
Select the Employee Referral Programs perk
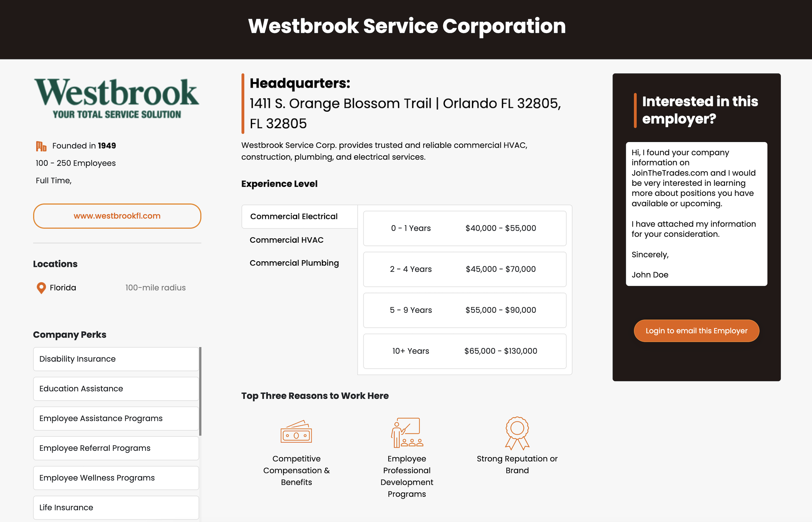116,448
